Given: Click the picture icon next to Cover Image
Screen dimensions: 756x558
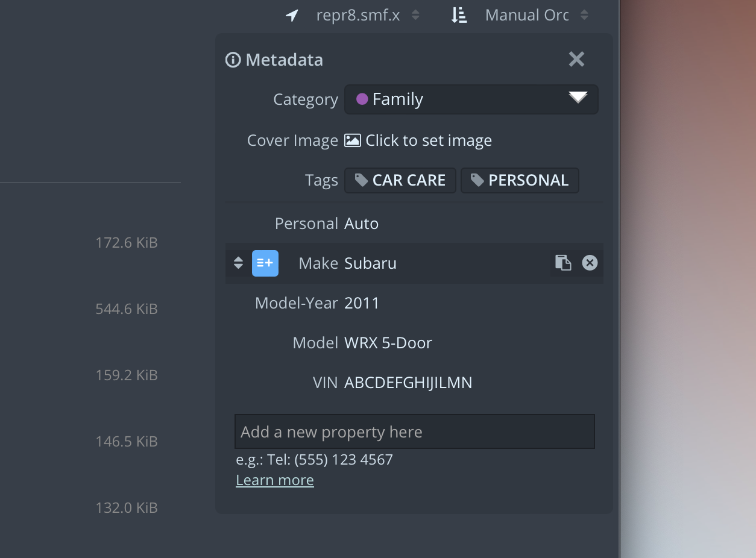Looking at the screenshot, I should tap(353, 140).
